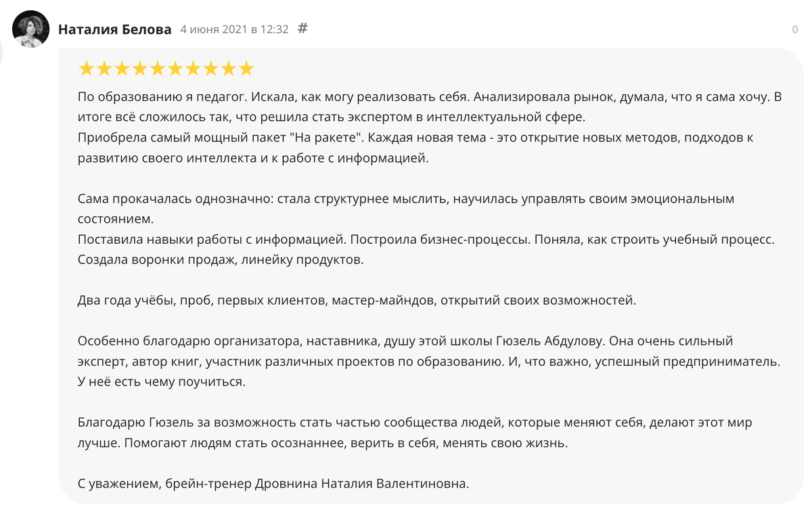Click the line Создала воронки продаж, линейку продуктов
The width and height of the screenshot is (812, 508).
221,259
